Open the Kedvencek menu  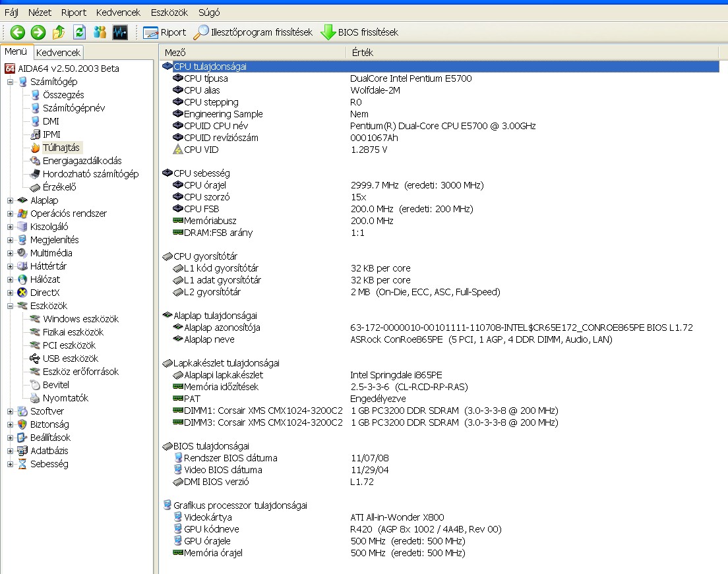[x=118, y=13]
